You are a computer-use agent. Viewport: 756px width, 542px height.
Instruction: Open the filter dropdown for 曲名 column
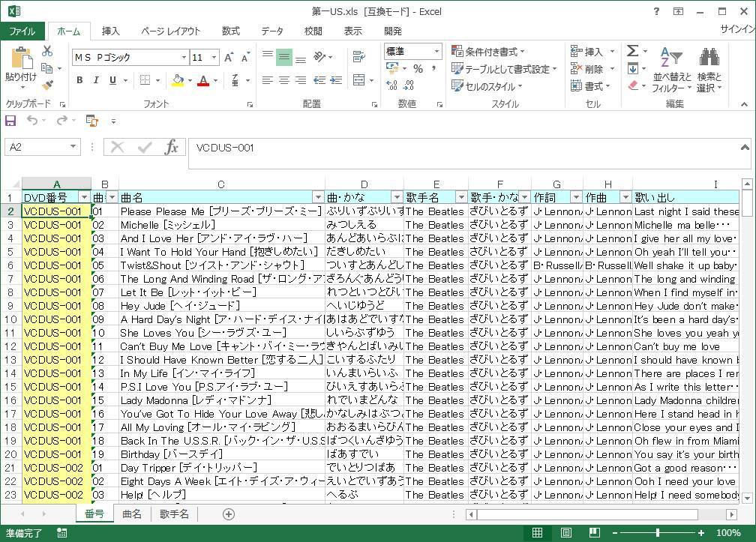[x=317, y=197]
